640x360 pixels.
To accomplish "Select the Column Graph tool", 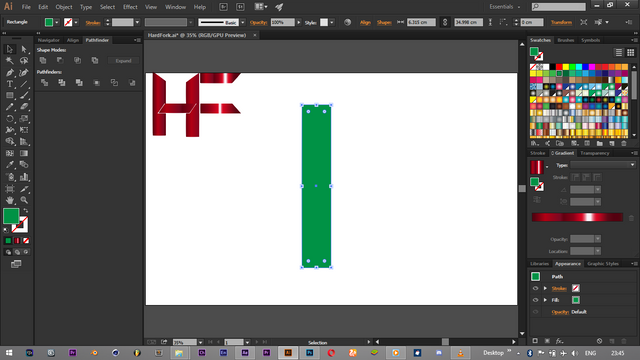I will click(x=24, y=177).
